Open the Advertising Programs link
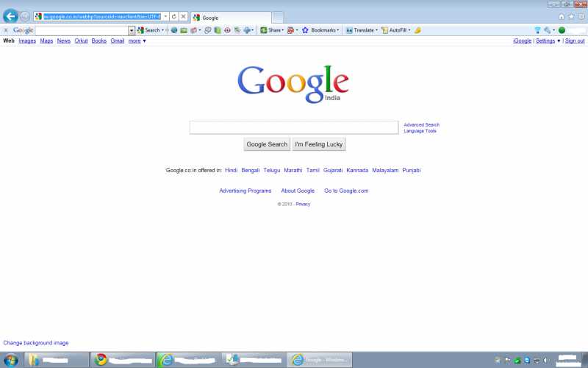 pyautogui.click(x=245, y=191)
